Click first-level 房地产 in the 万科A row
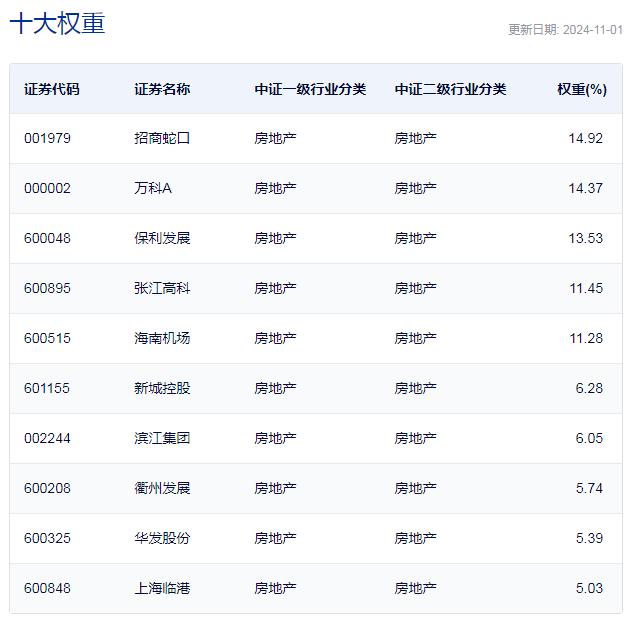 pos(276,188)
